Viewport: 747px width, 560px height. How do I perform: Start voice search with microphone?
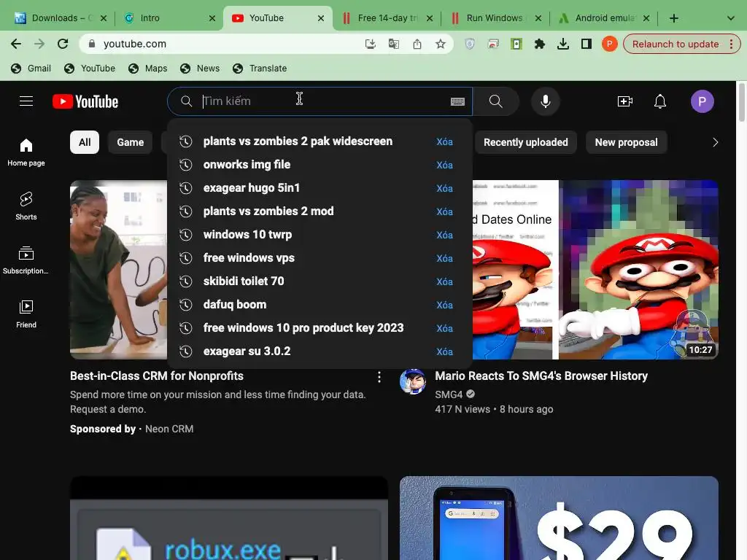[x=546, y=101]
